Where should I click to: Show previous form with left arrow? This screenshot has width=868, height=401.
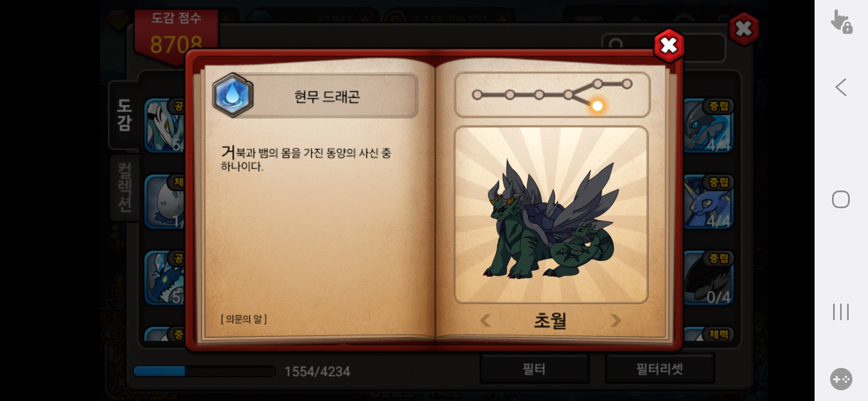pyautogui.click(x=485, y=320)
